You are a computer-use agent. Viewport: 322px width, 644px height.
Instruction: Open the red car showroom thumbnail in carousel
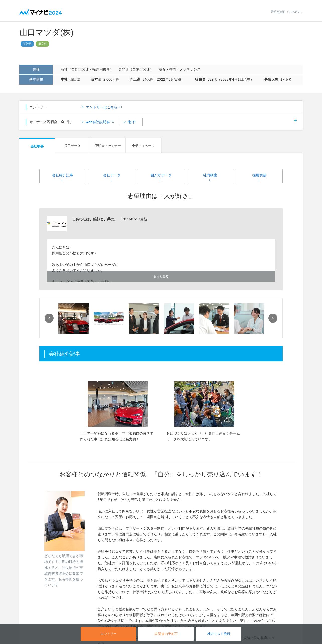tap(73, 318)
